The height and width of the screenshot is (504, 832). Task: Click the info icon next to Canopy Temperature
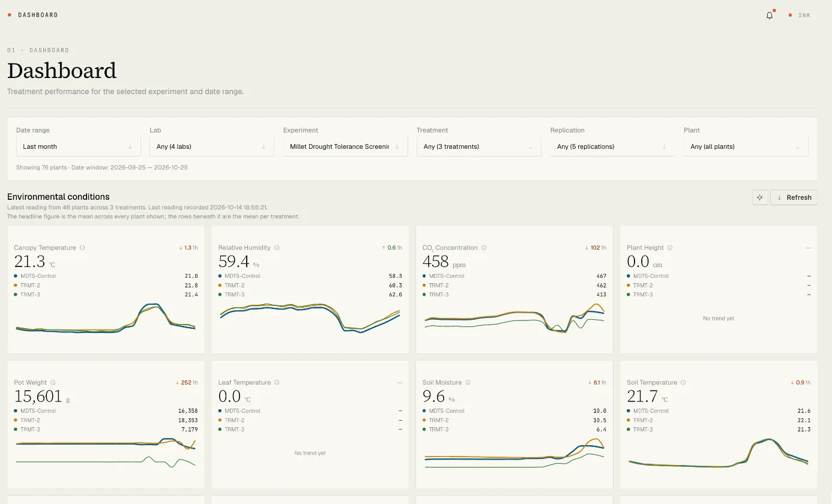coord(82,248)
